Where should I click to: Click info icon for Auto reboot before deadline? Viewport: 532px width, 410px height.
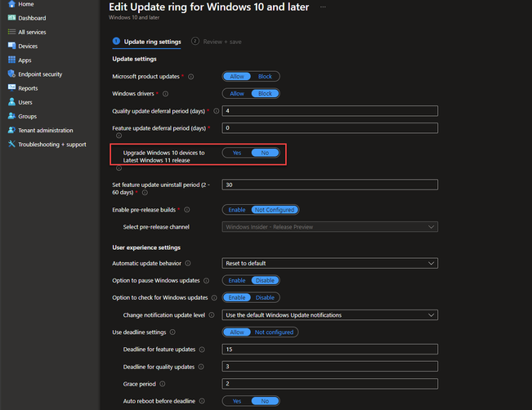coord(202,401)
